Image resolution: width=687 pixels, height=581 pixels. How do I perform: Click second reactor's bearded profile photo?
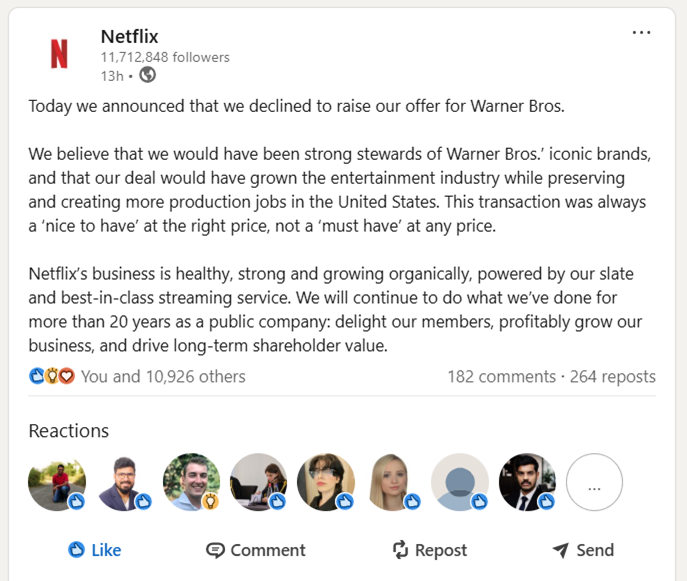click(124, 482)
